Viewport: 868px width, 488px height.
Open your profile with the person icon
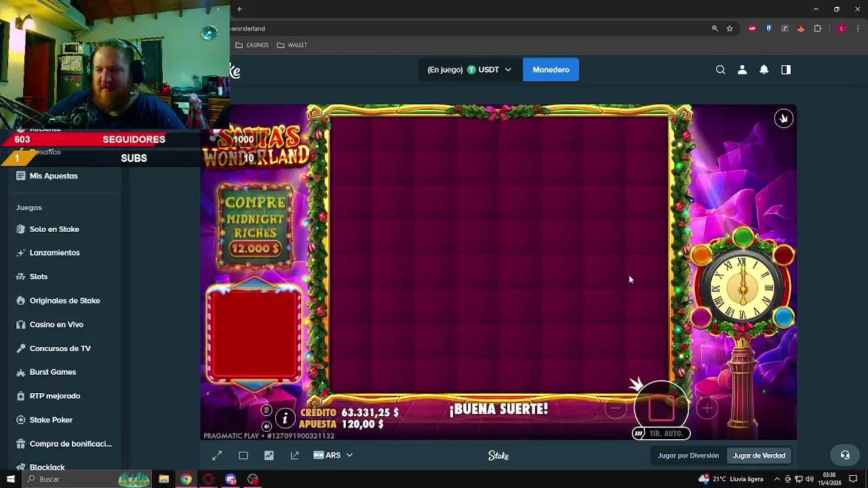coord(742,69)
